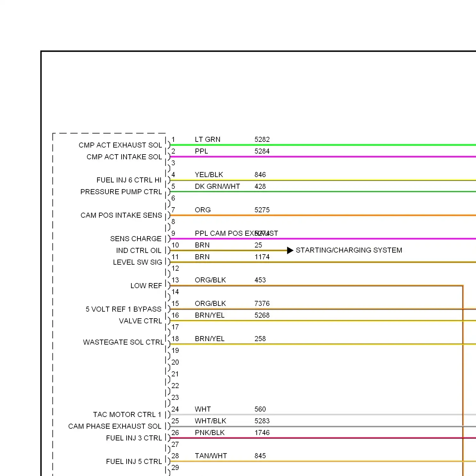The height and width of the screenshot is (476, 476).
Task: Click circuit number 5284
Action: pos(262,151)
